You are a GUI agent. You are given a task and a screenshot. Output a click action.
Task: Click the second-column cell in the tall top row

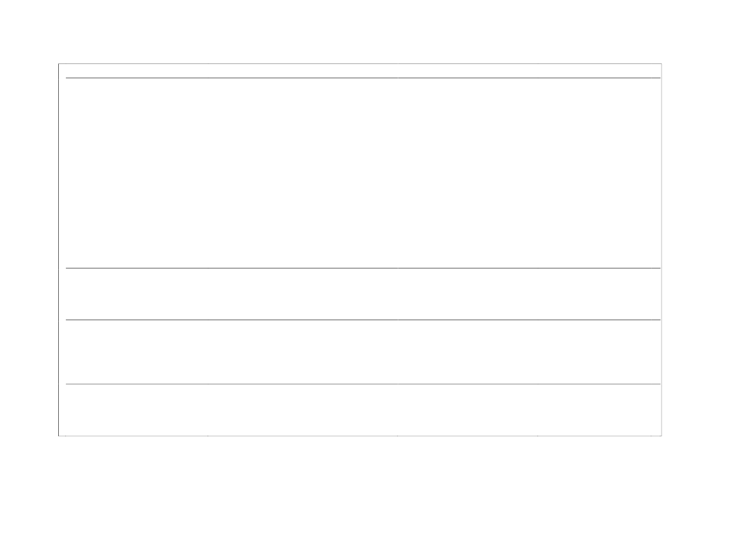coord(302,173)
